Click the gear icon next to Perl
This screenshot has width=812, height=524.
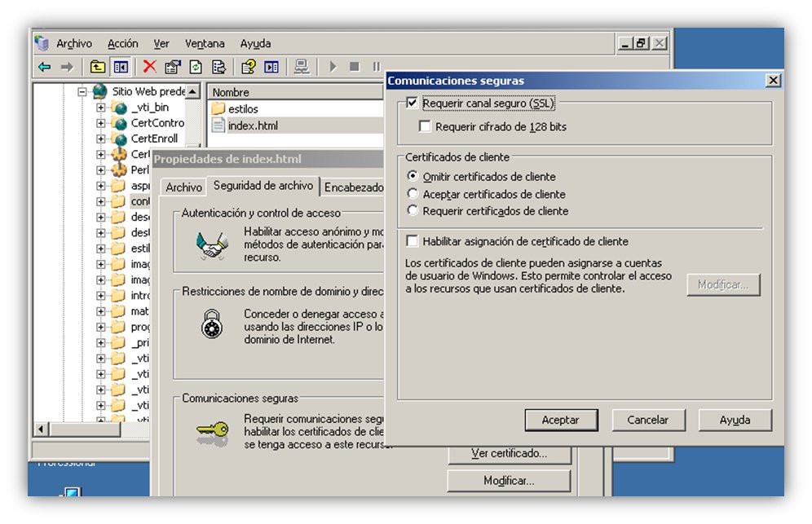tap(120, 170)
